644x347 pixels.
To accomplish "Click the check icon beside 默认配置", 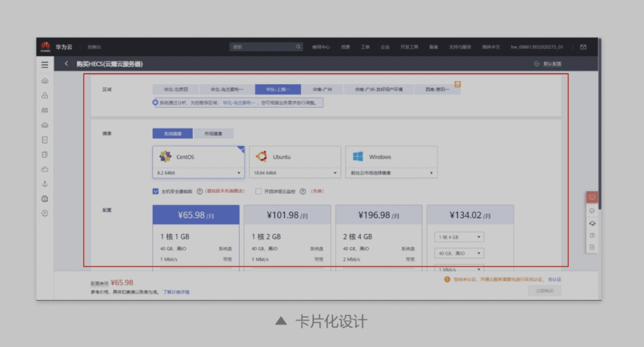I will 537,64.
